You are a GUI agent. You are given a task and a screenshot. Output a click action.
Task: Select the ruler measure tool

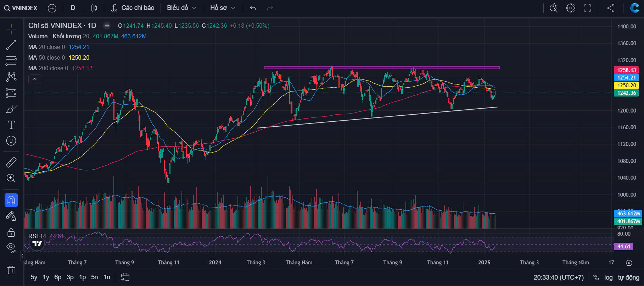pos(11,162)
